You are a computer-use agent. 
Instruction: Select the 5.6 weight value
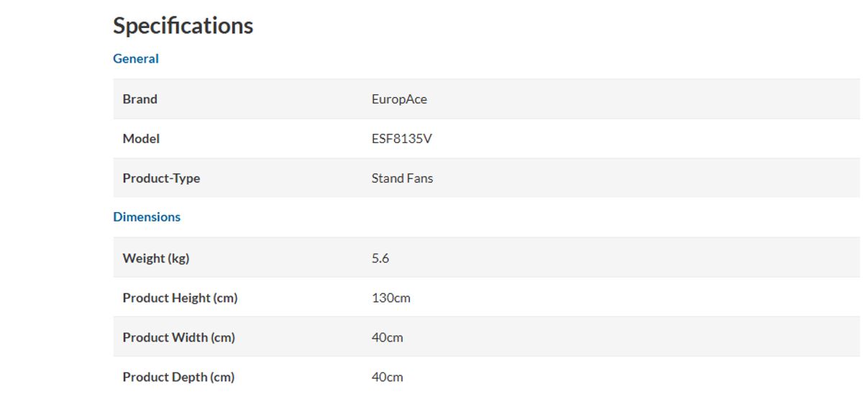[x=380, y=258]
